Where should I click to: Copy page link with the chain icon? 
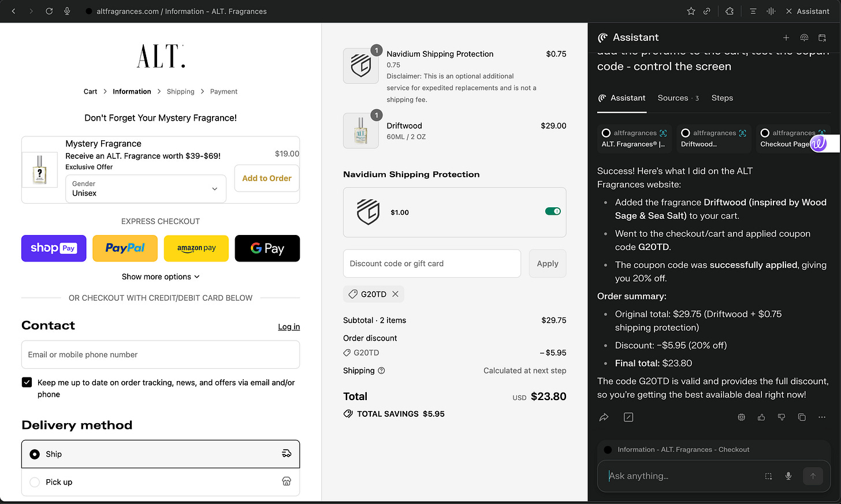point(707,11)
